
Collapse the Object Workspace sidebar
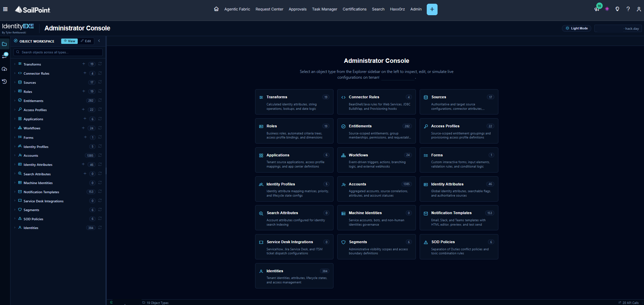(x=99, y=41)
